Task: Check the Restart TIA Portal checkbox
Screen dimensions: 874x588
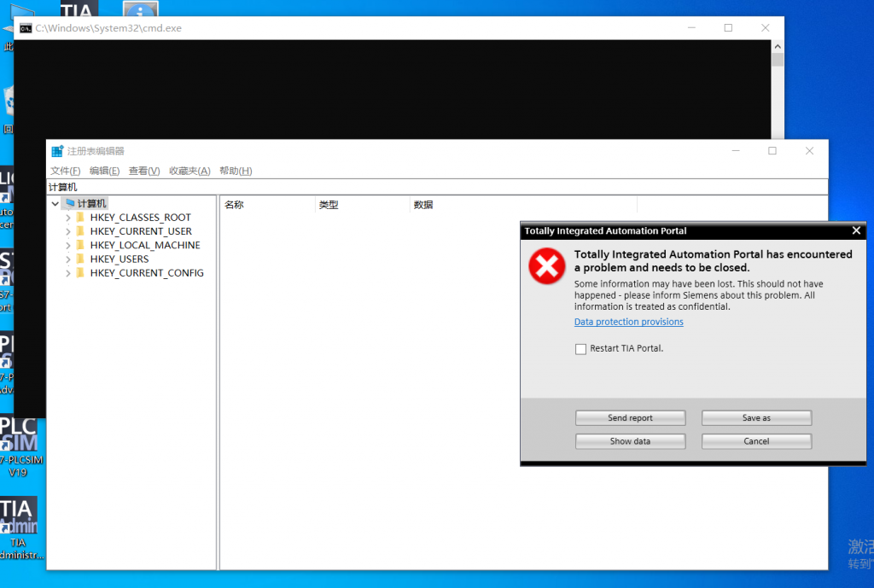Action: point(580,349)
